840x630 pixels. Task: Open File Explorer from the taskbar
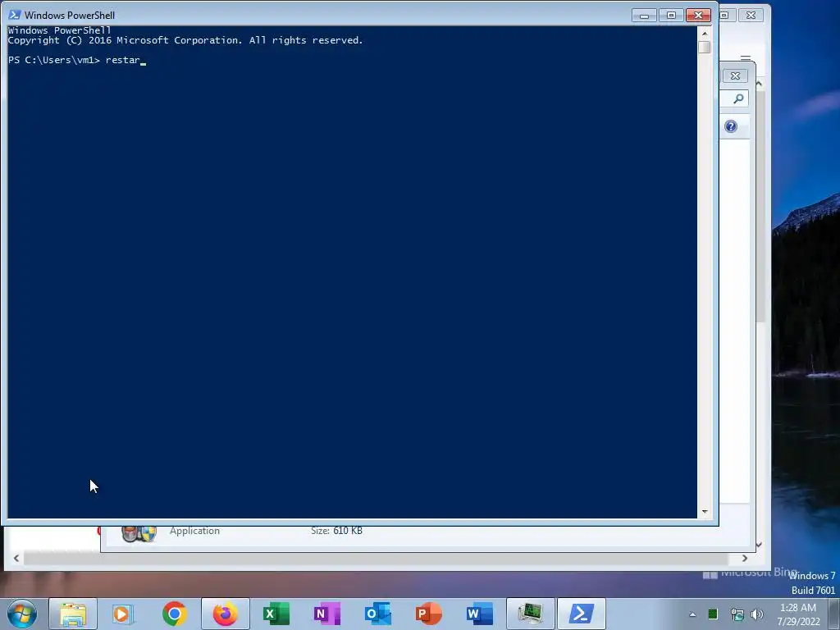click(x=73, y=614)
